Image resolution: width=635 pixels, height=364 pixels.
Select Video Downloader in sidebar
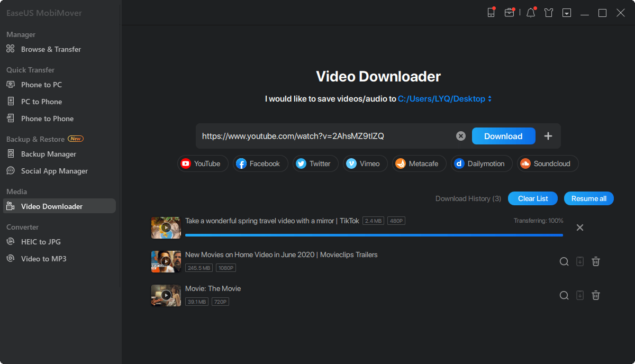tap(58, 206)
